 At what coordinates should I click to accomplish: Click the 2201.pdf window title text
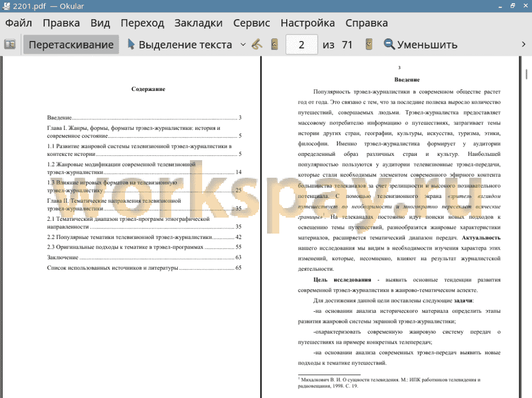[29, 6]
